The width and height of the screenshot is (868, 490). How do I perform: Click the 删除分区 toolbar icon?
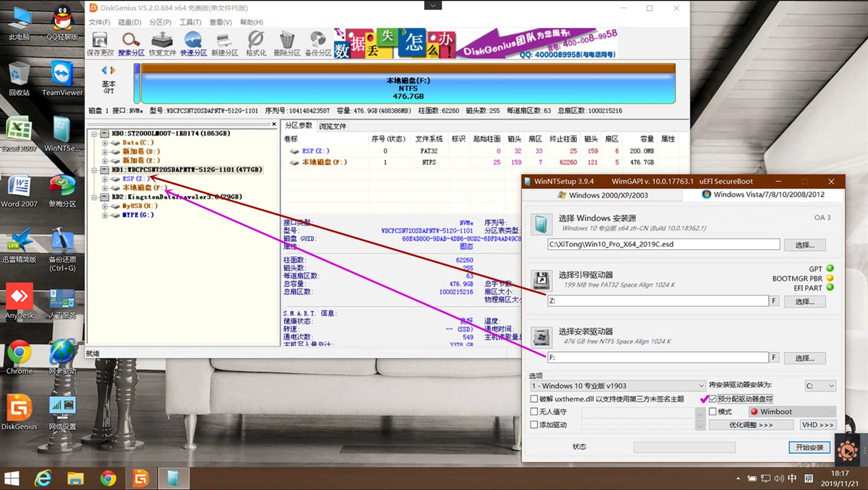point(286,43)
